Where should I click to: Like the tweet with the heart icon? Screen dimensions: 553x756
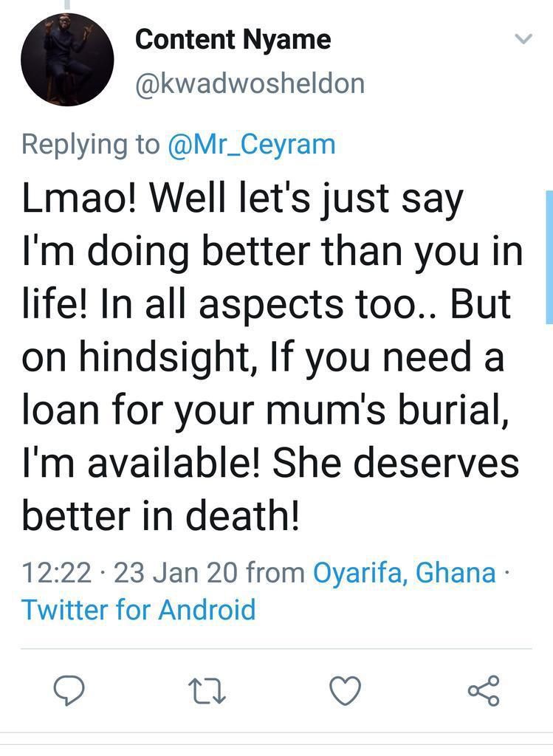coord(346,691)
